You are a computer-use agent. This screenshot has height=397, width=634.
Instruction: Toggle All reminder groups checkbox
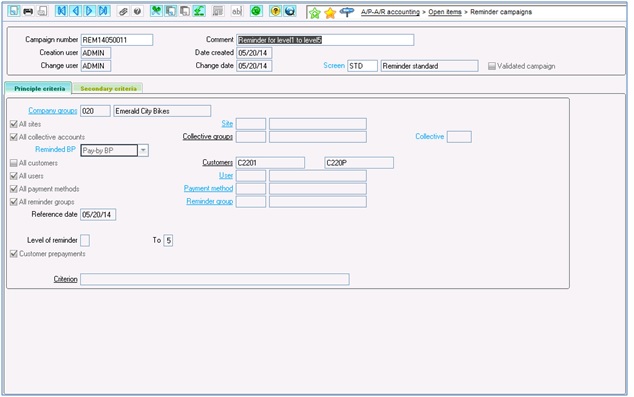click(14, 202)
